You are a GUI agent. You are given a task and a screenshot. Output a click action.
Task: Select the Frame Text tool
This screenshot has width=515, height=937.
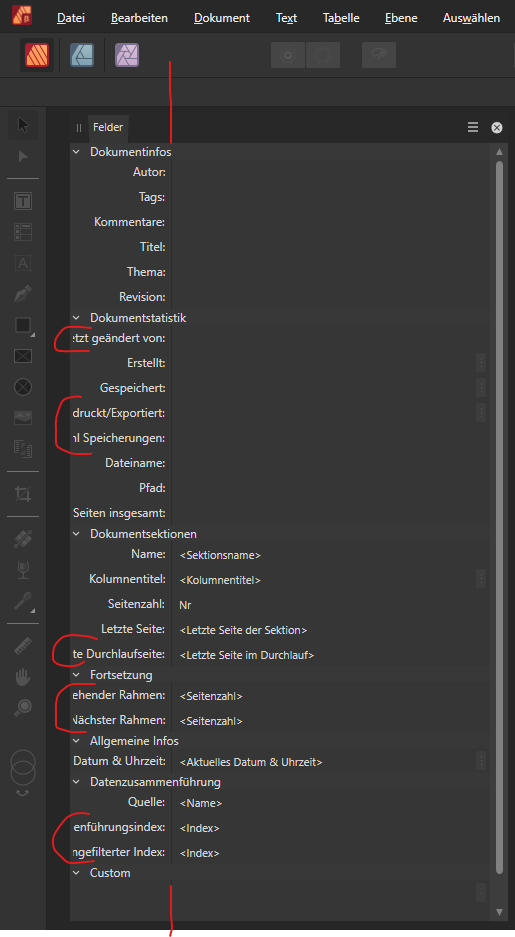click(x=23, y=201)
